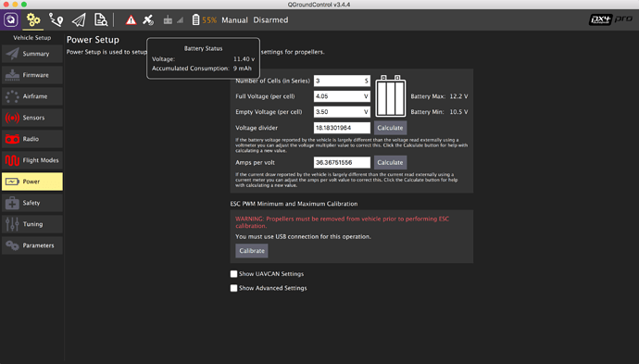Click the PX4 Pro logo

(610, 19)
